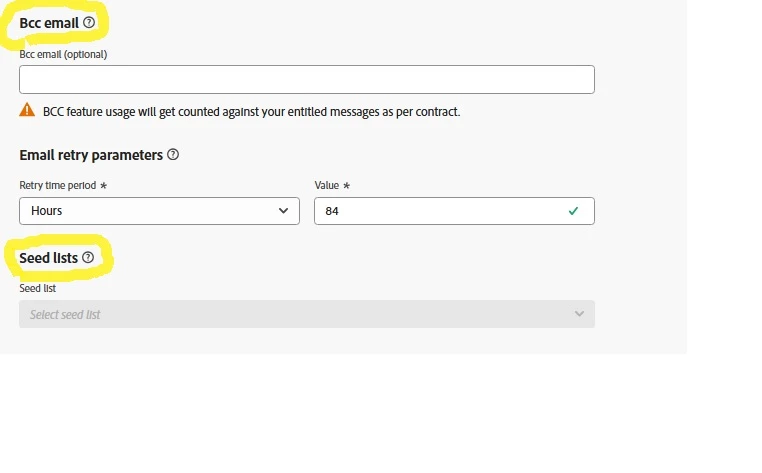Click the small 'Seed list' field label
The width and height of the screenshot is (762, 473).
[38, 288]
